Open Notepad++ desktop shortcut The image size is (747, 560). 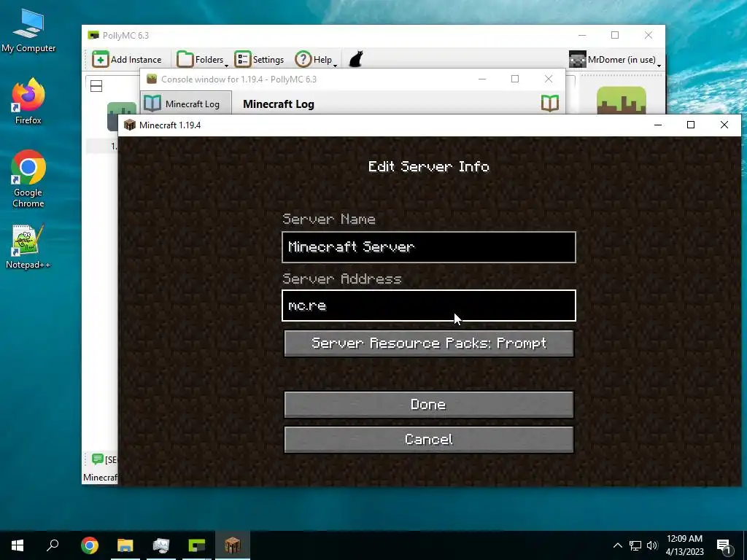pyautogui.click(x=28, y=246)
